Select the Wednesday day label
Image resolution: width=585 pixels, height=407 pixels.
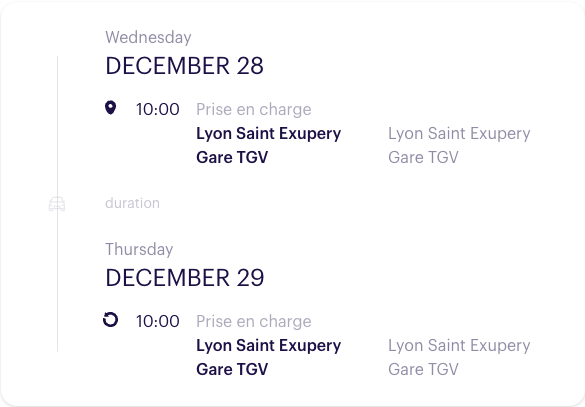pos(148,37)
